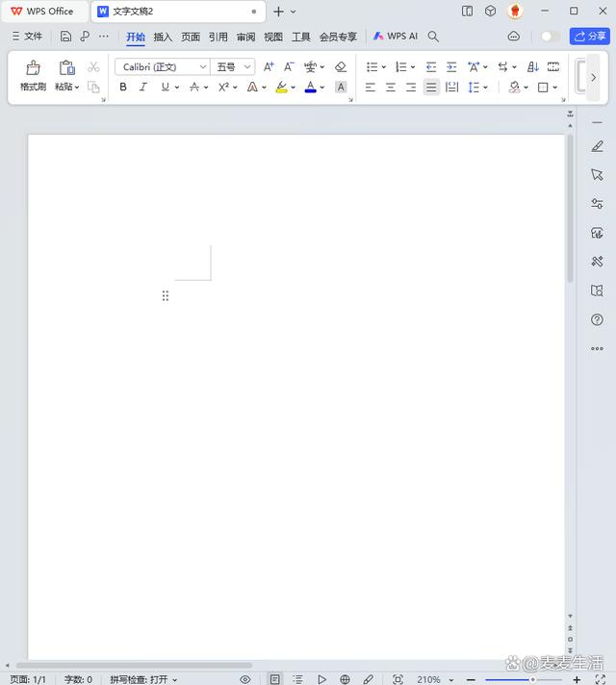Click the Format Painter (格式刷) icon

point(33,68)
